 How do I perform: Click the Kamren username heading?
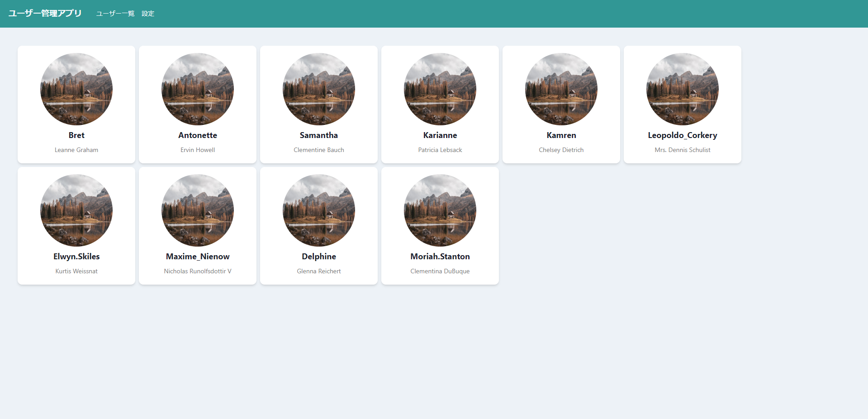pos(561,135)
